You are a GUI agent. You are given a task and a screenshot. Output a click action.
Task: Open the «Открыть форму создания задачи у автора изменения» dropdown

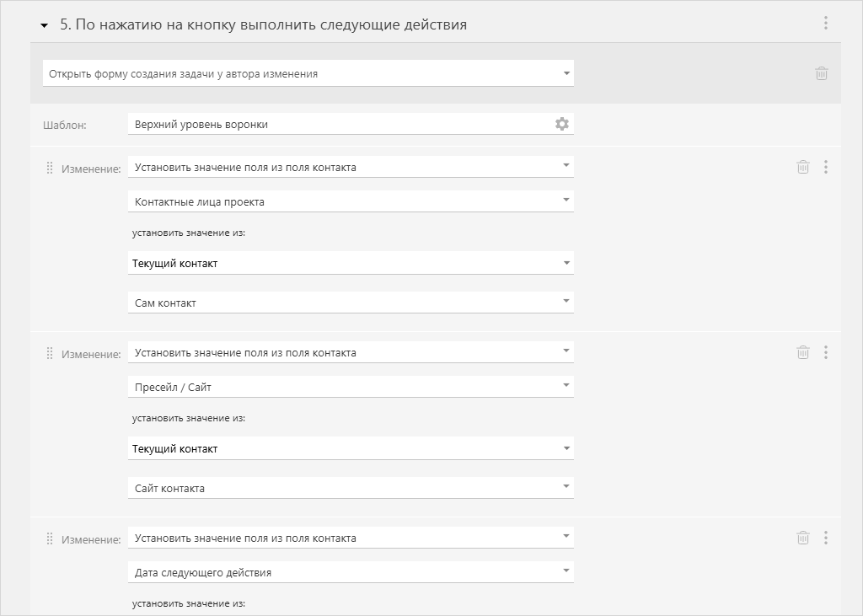click(308, 73)
